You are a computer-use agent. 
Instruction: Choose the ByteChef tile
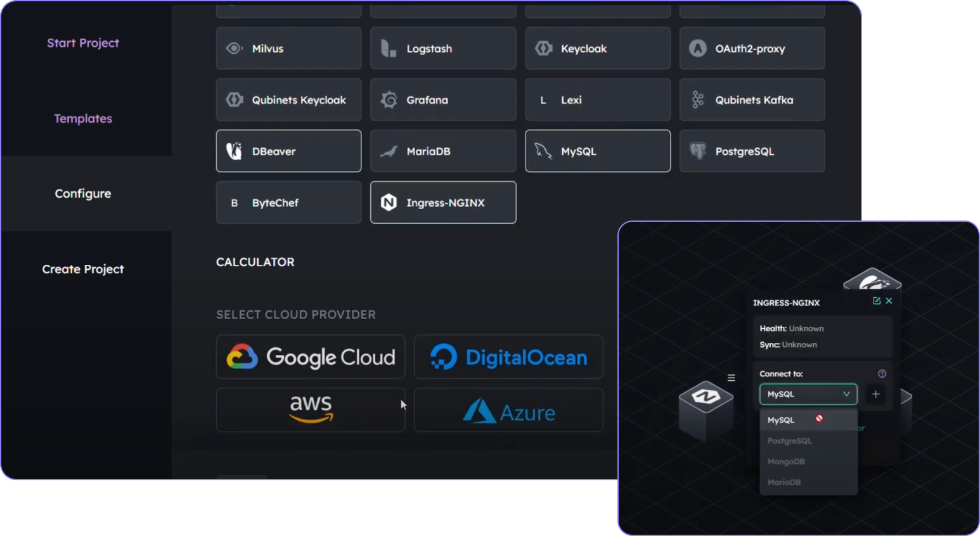point(288,202)
